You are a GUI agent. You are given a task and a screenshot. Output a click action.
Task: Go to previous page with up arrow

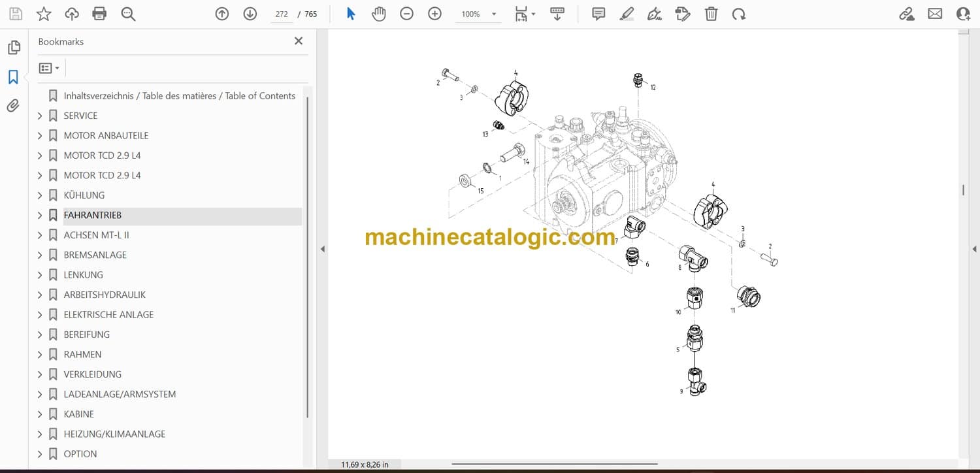coord(222,14)
